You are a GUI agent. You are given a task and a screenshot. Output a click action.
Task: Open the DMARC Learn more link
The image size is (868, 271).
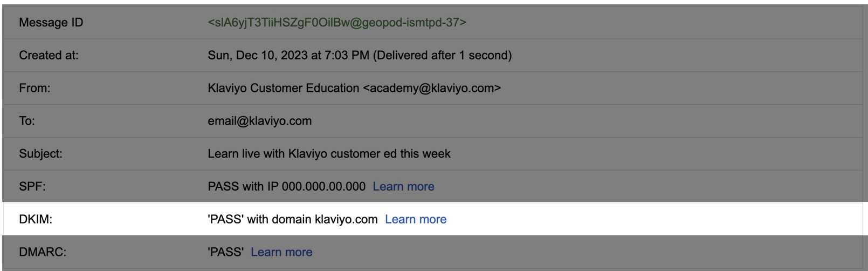[x=281, y=252]
